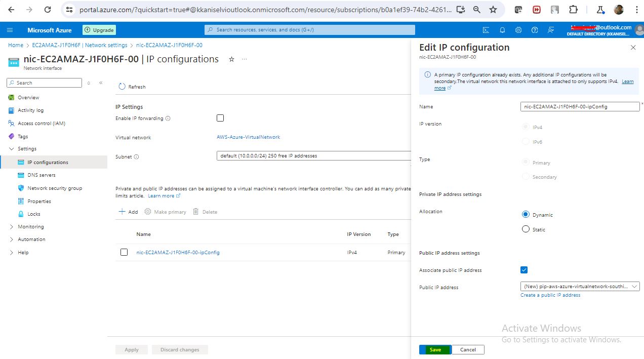The image size is (644, 359).
Task: Expand the Automation section in sidebar
Action: (12, 239)
